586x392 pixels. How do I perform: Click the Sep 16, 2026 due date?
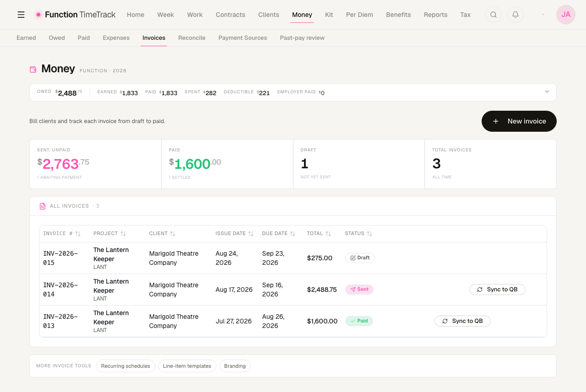pyautogui.click(x=273, y=290)
